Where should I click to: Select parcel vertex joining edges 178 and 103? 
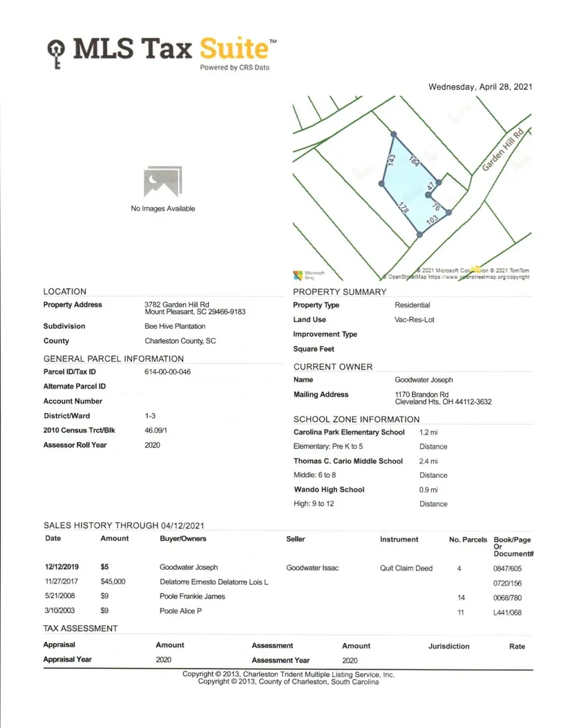(x=420, y=236)
